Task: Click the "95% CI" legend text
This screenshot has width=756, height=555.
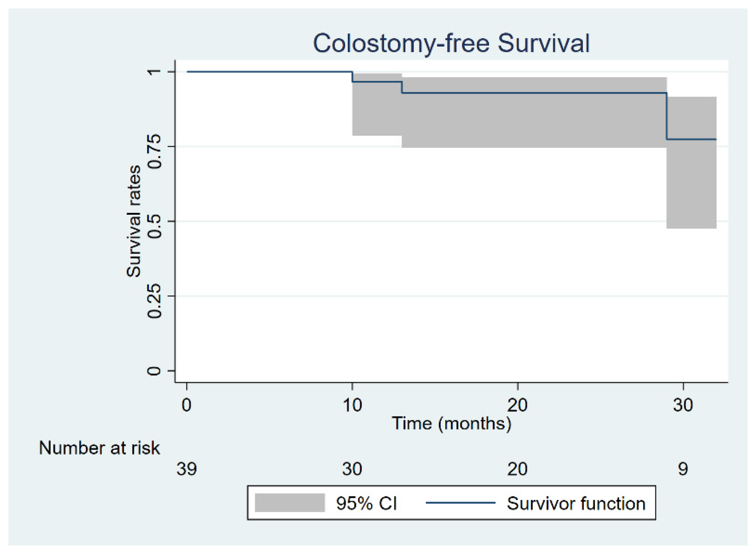Action: tap(366, 503)
